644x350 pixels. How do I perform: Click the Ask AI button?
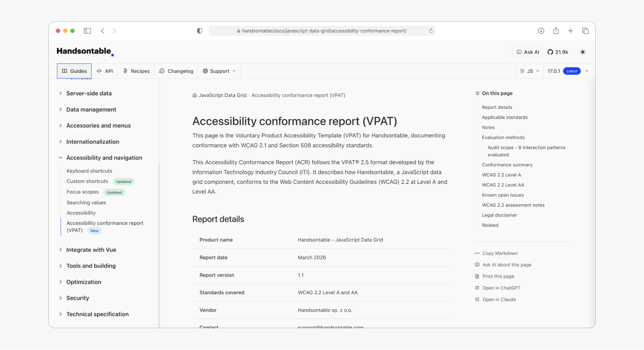(x=528, y=52)
